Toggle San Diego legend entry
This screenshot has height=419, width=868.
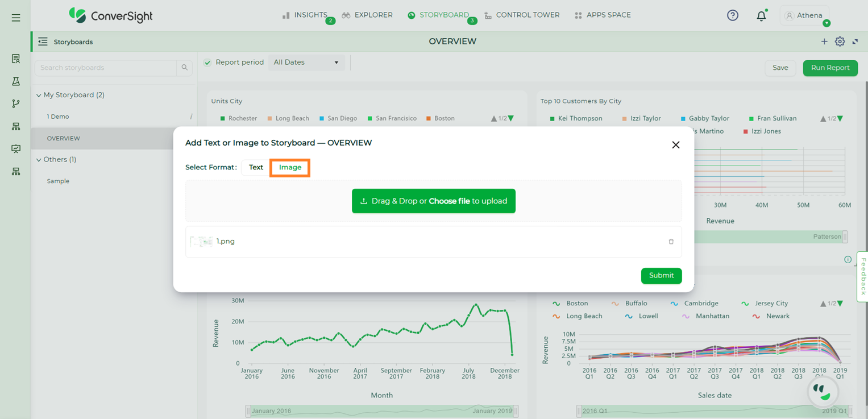338,119
